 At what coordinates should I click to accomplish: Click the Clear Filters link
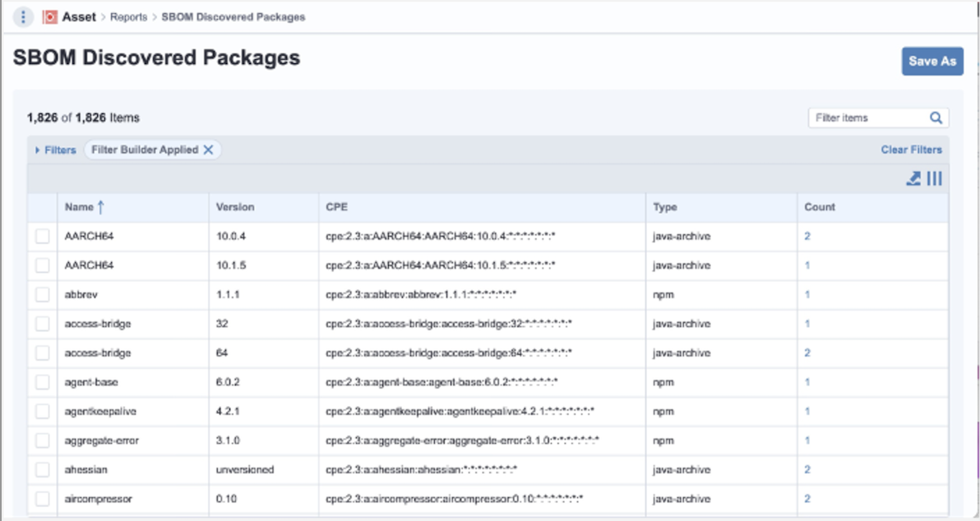911,150
